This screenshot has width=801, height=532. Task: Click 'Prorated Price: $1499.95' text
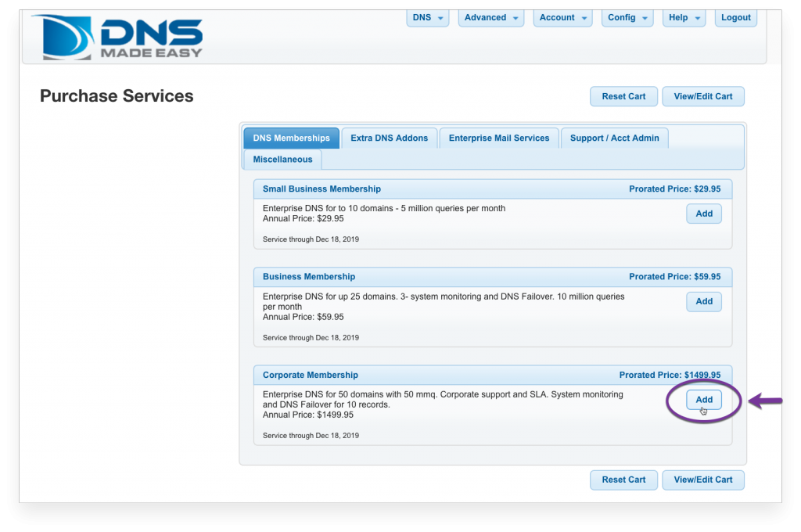click(670, 375)
